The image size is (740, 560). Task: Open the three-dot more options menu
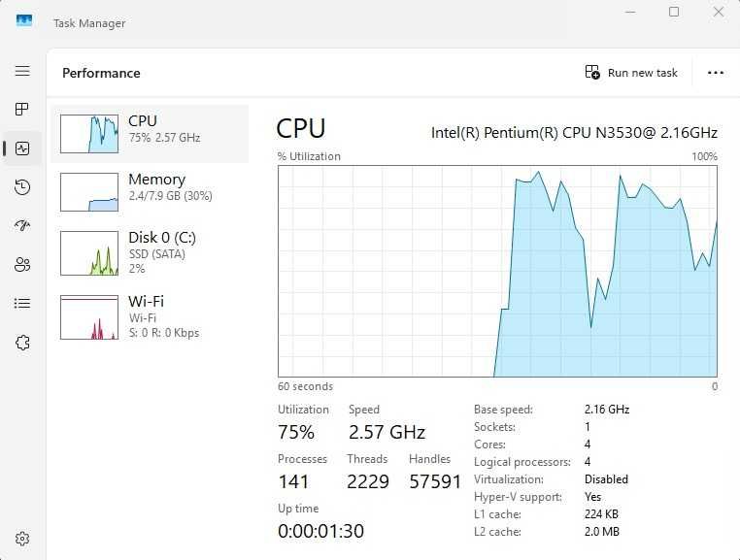(716, 73)
